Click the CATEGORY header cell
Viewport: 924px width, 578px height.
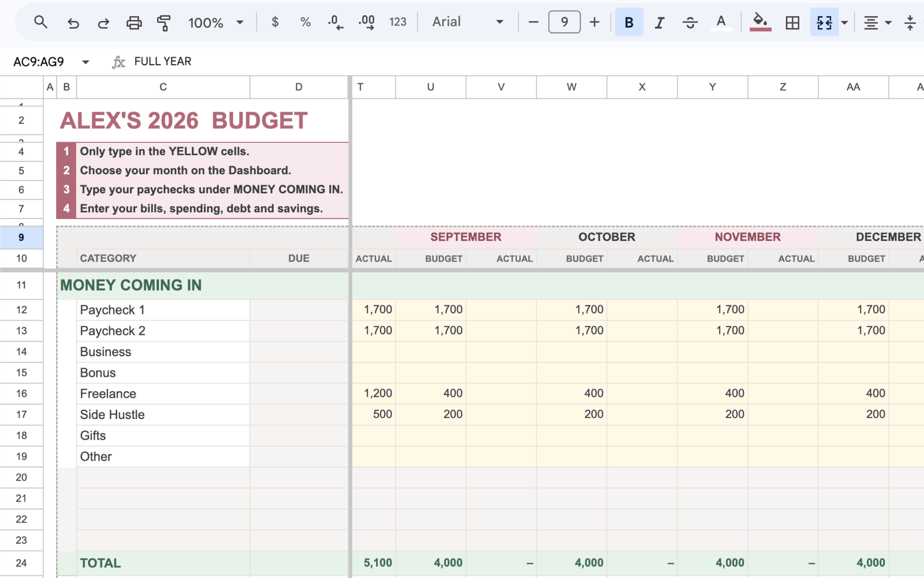pos(163,258)
